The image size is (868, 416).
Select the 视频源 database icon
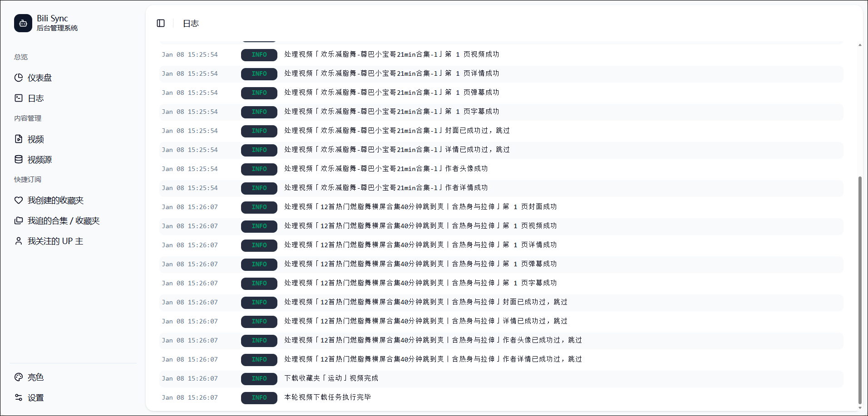(19, 159)
